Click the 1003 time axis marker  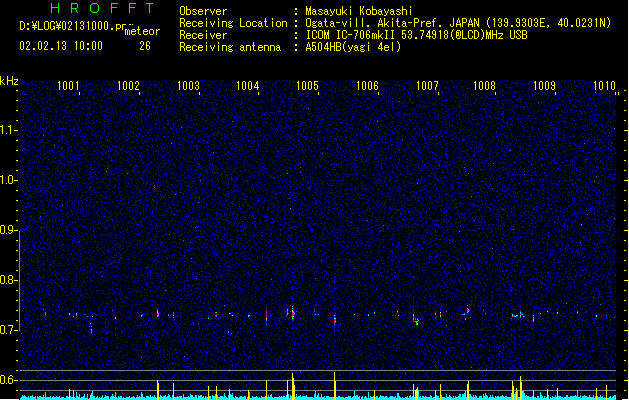[x=188, y=85]
